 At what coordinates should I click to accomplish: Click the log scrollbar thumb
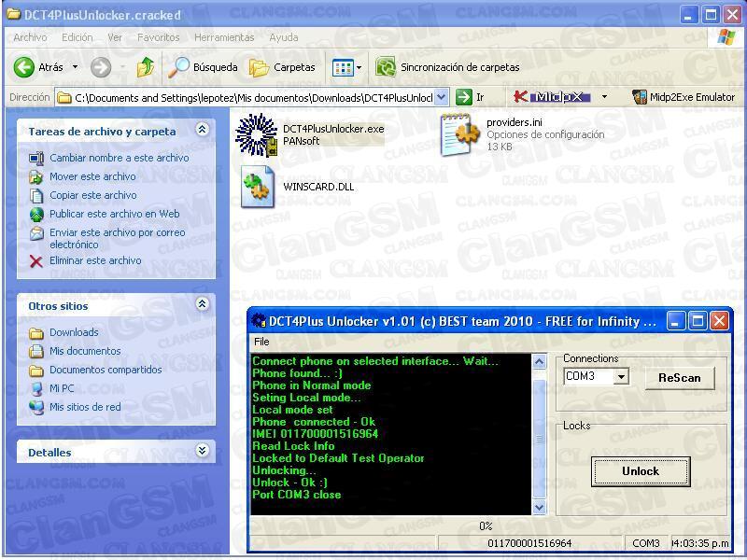point(540,438)
